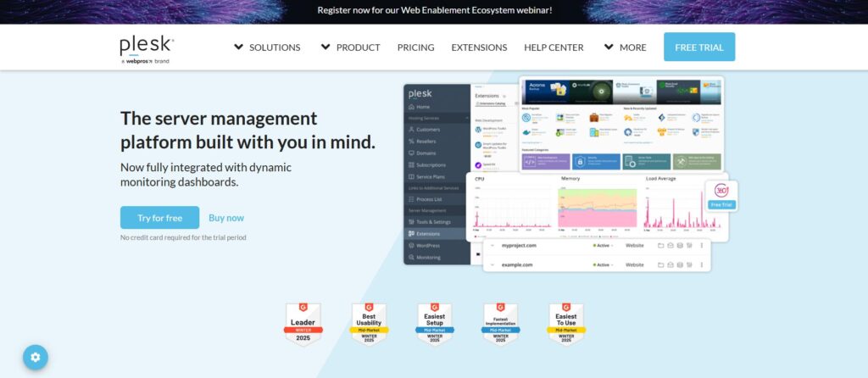Go to HELP CENTER
The image size is (868, 378).
pos(554,47)
